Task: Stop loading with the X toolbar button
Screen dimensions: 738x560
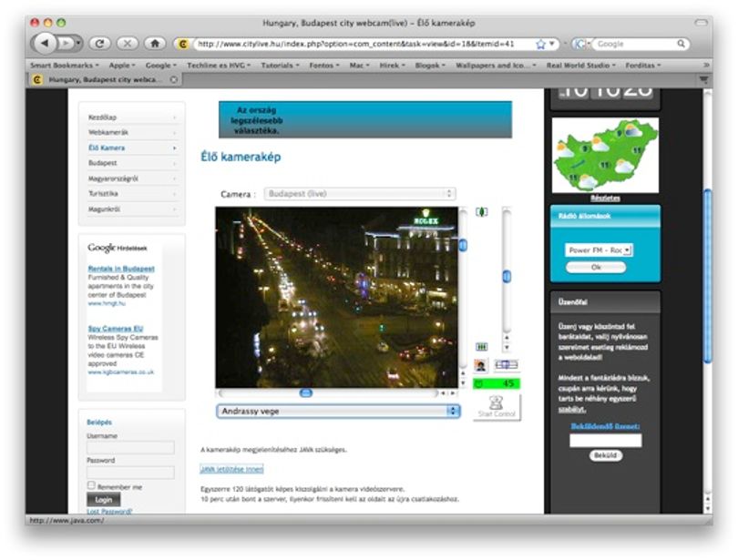Action: coord(127,44)
